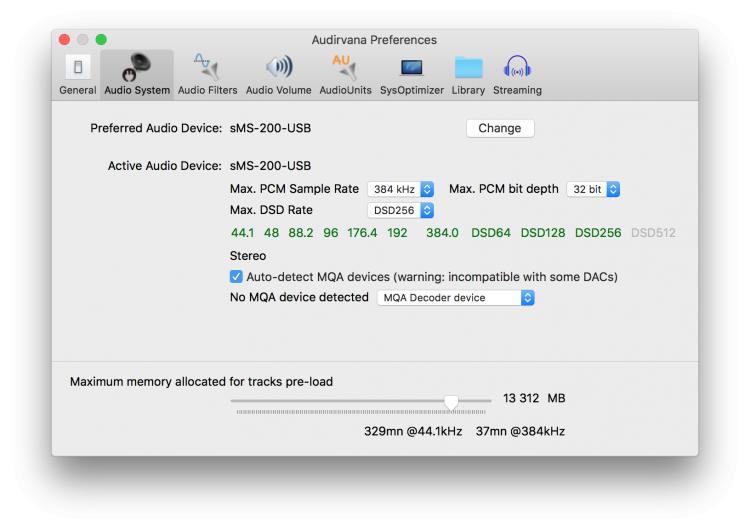Click the 384.0 sample rate value
The image size is (750, 530).
pos(442,233)
